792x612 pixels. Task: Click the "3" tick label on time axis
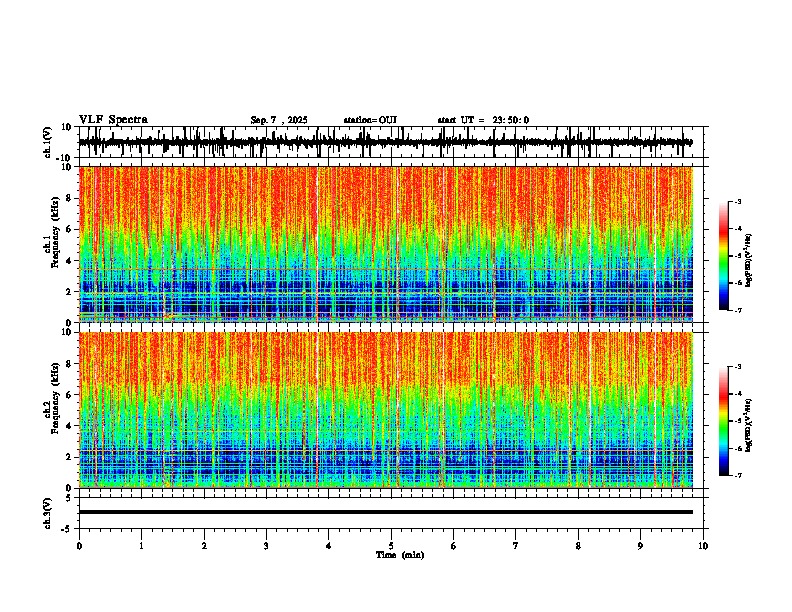tap(266, 546)
